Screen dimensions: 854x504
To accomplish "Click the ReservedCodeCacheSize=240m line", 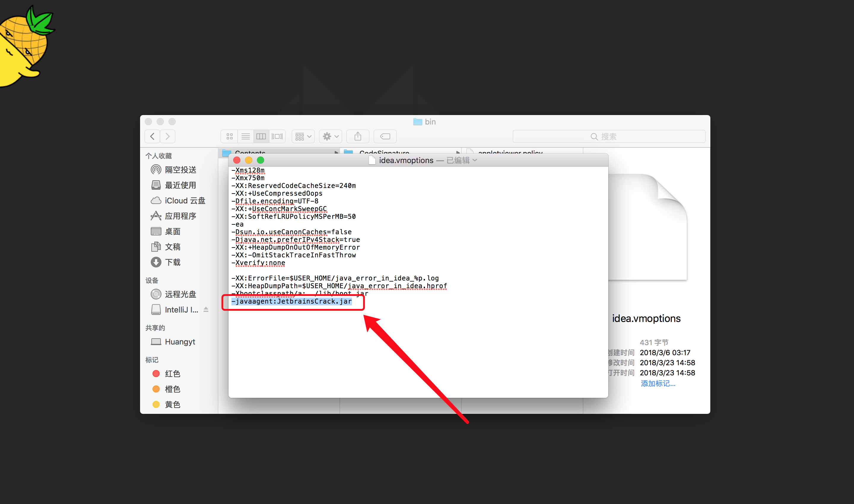I will click(x=293, y=186).
